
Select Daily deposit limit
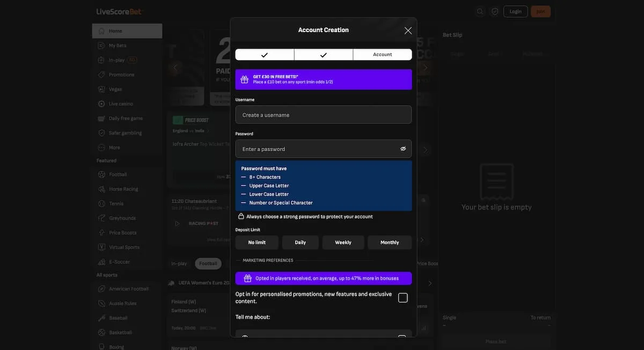(x=301, y=242)
